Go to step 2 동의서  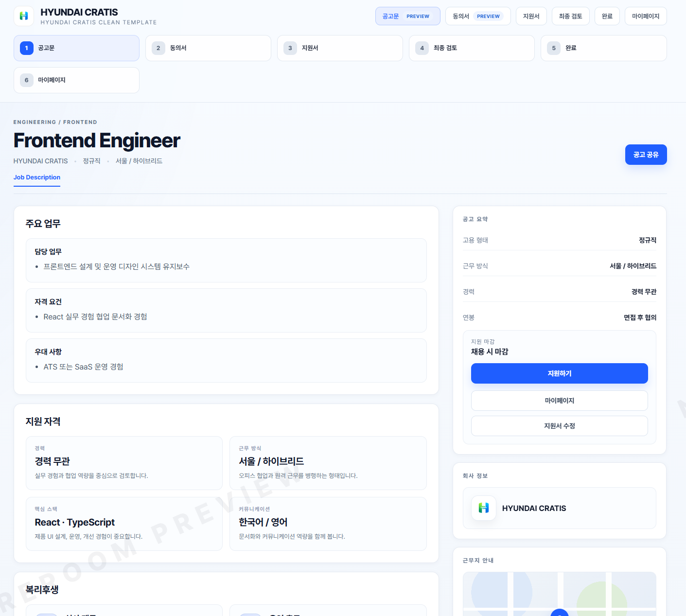(x=208, y=48)
